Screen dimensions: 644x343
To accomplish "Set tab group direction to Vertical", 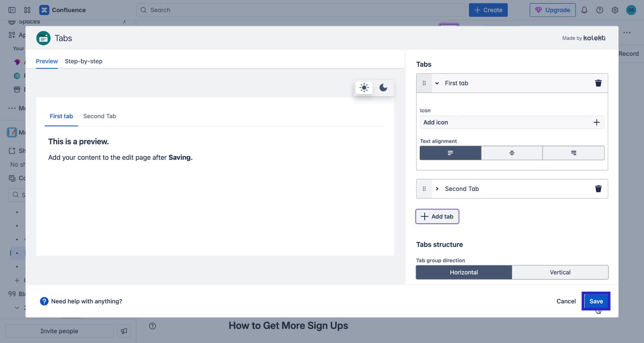I will pos(560,272).
